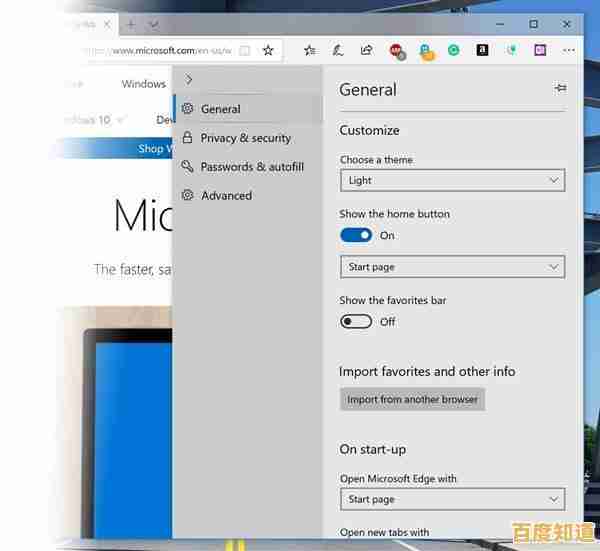Click the green circular extension icon
This screenshot has width=600, height=551.
pos(453,50)
